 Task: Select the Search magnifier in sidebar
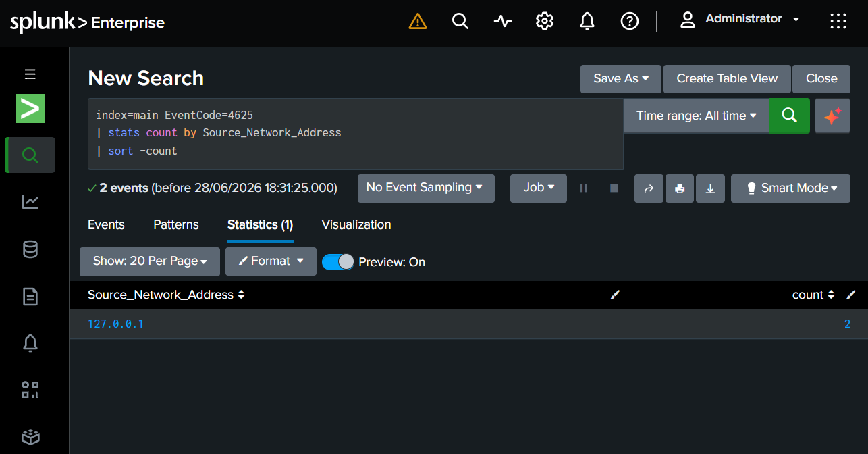pyautogui.click(x=30, y=155)
